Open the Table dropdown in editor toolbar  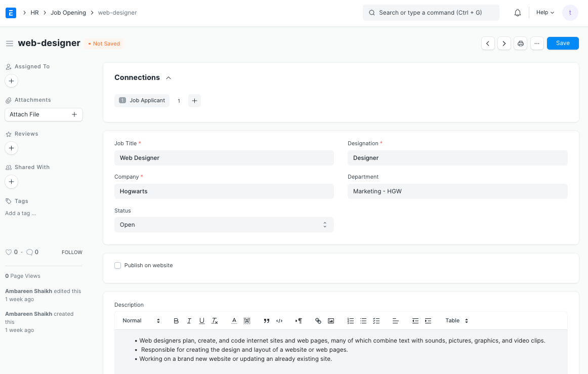pyautogui.click(x=456, y=321)
